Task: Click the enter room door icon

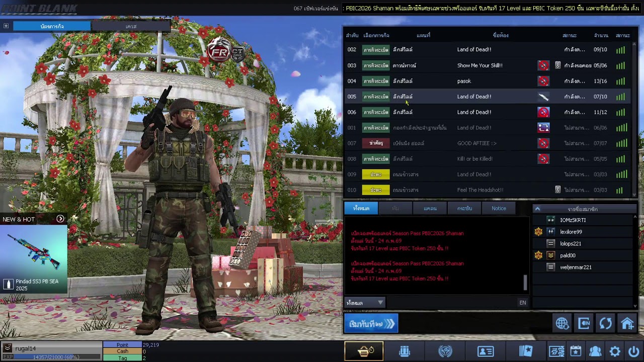Action: point(584,323)
